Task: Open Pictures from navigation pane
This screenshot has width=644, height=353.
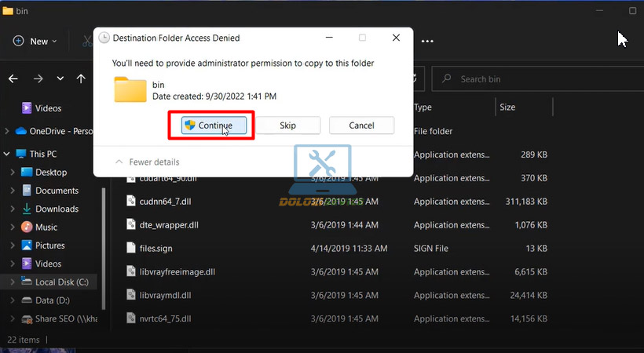Action: pos(49,246)
